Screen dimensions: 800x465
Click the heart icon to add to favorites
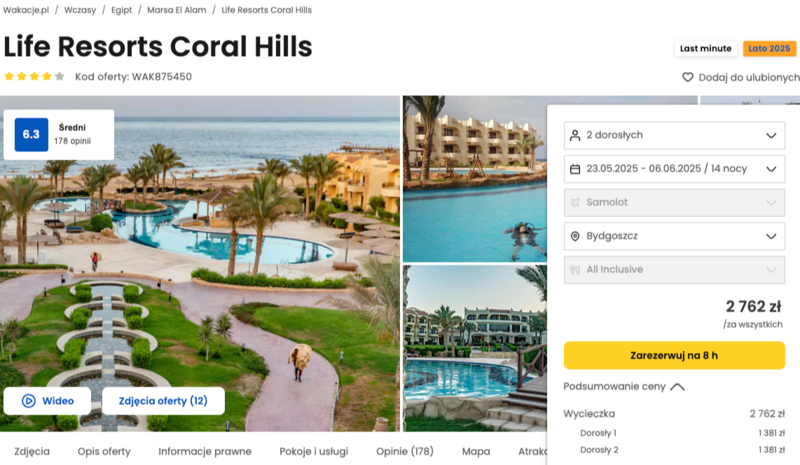(x=687, y=77)
